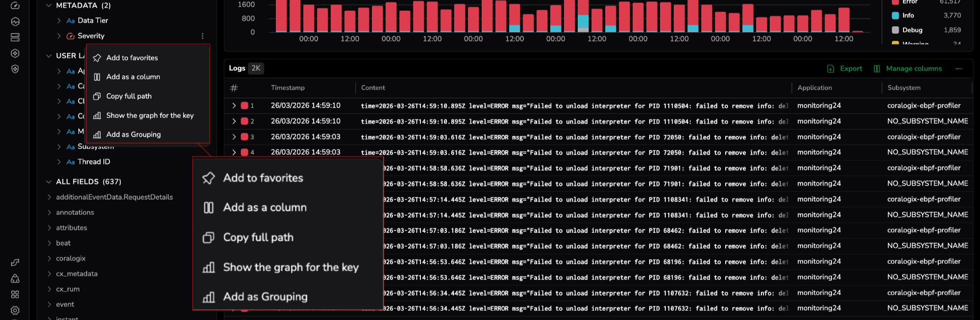This screenshot has width=980, height=320.
Task: Open the settings gear in the left sidebar
Action: [x=15, y=310]
